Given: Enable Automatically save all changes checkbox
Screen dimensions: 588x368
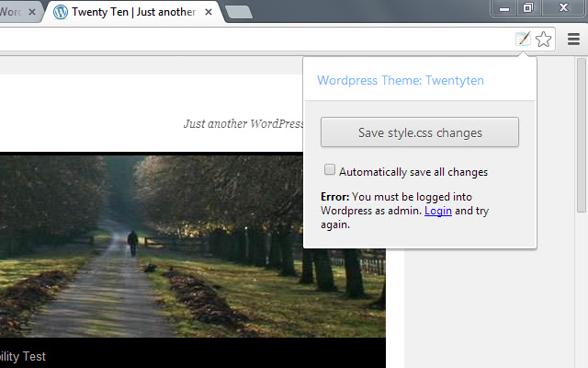Looking at the screenshot, I should coord(330,169).
